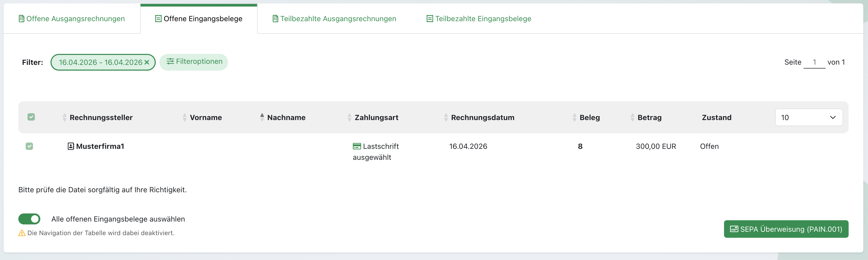Sort table by Rechnungsdatum column

(x=482, y=117)
